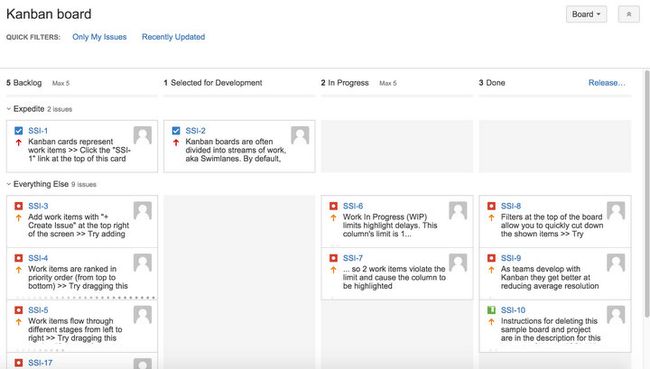Select the SSI-4 card summary about ranked items
The height and width of the screenshot is (369, 650).
(78, 277)
